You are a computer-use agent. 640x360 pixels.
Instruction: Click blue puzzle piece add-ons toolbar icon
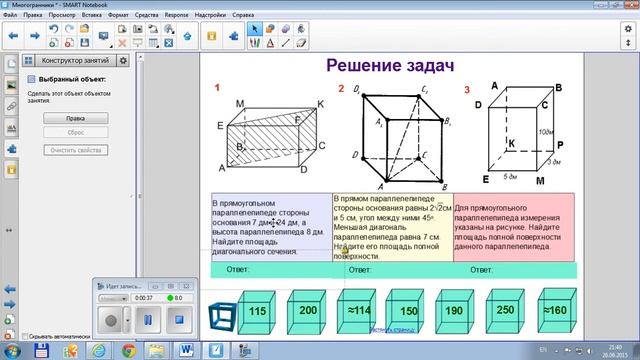pyautogui.click(x=233, y=36)
